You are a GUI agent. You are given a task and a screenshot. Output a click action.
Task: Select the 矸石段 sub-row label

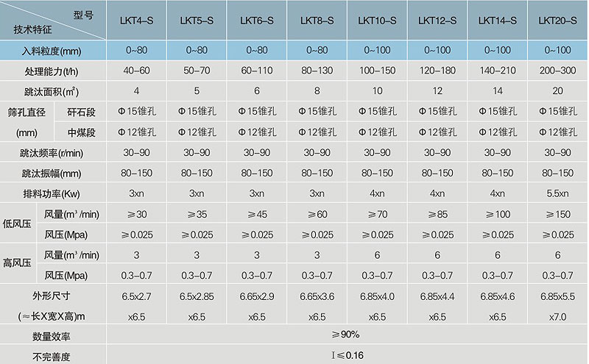tap(81, 112)
